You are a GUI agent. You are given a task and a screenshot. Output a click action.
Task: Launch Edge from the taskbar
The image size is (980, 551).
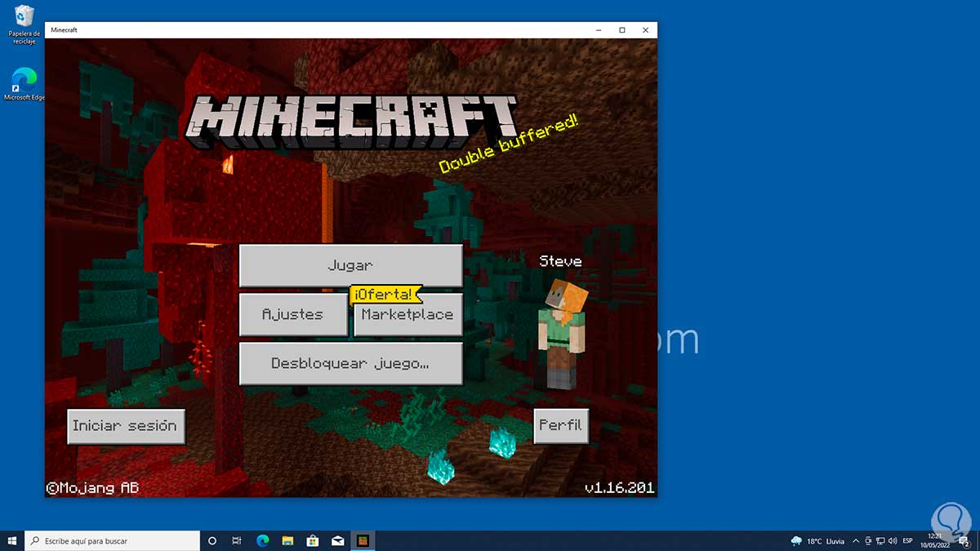pos(263,540)
